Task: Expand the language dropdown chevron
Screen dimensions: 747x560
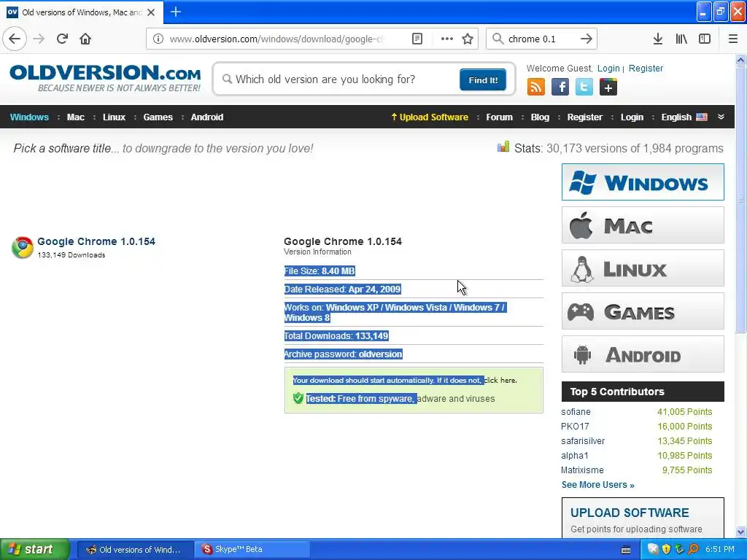Action: pyautogui.click(x=721, y=117)
